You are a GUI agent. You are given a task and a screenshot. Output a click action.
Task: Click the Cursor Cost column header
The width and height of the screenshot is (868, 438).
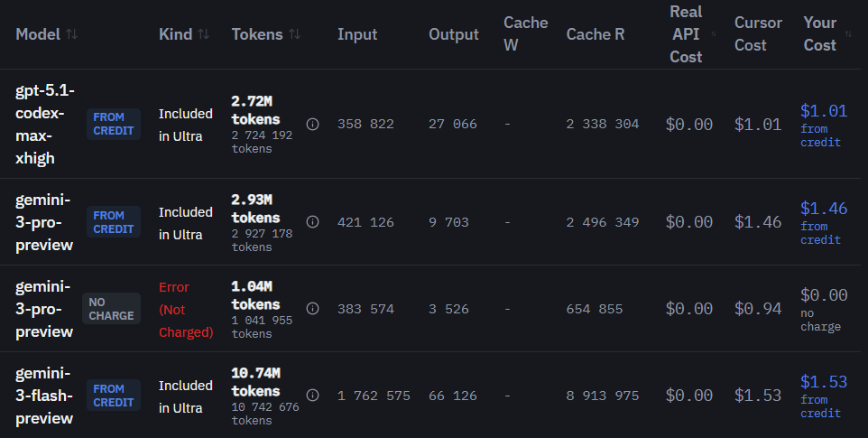coord(758,34)
